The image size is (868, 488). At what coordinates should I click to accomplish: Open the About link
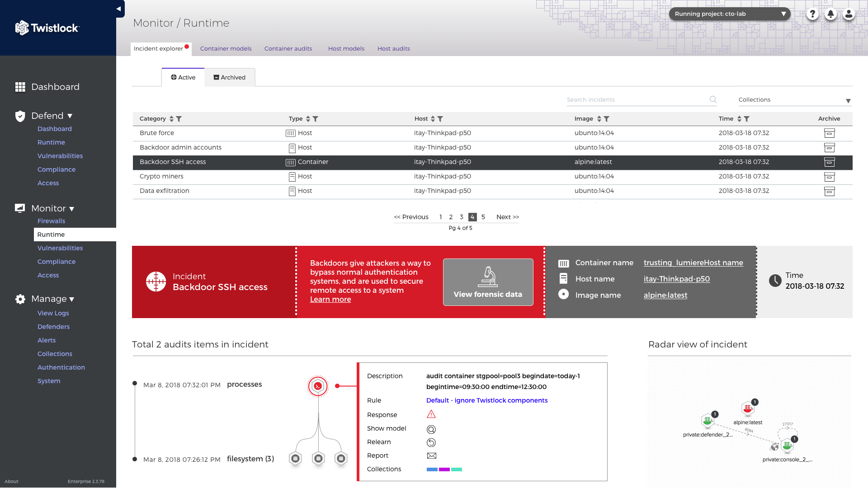coord(11,481)
